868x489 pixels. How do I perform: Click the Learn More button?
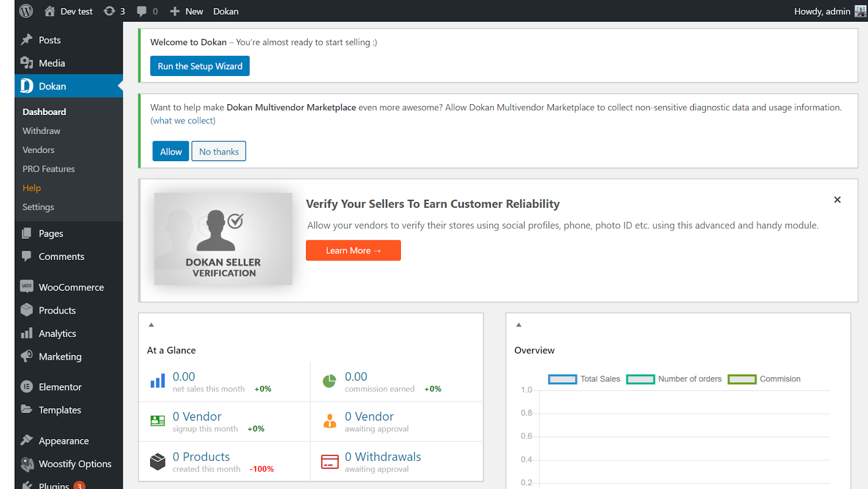point(353,250)
